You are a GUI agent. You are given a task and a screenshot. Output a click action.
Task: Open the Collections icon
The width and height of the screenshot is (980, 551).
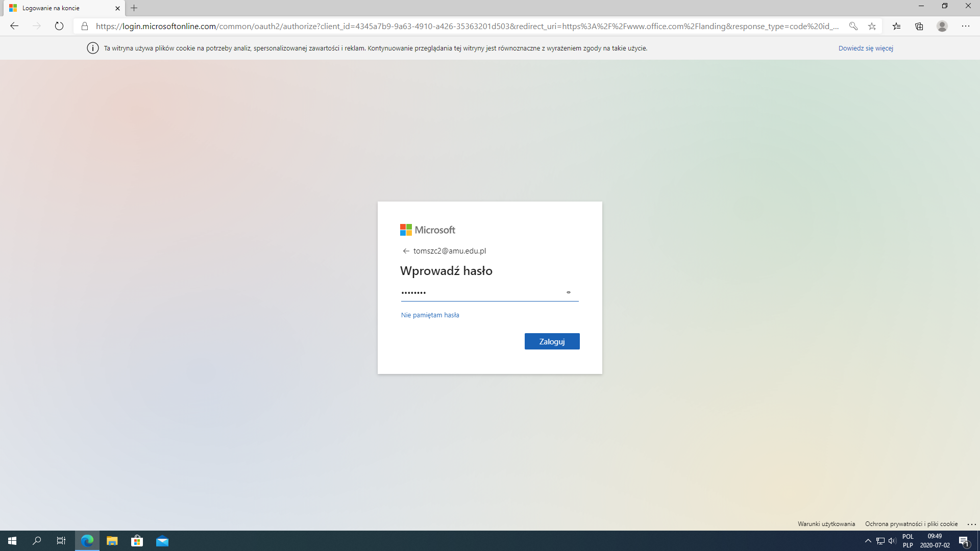(x=919, y=26)
